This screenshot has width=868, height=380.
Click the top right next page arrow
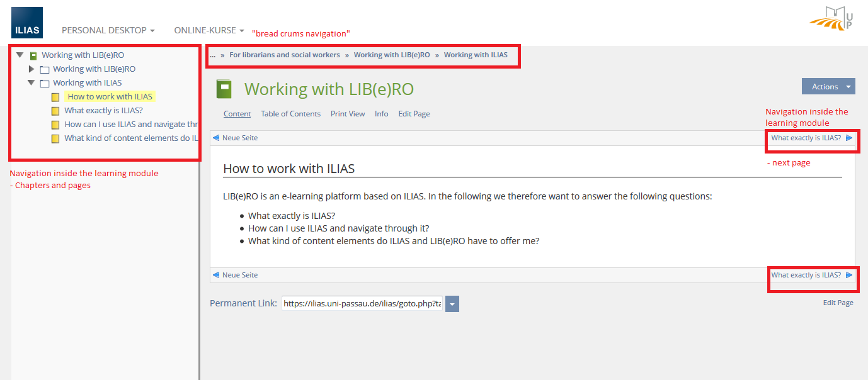(849, 138)
